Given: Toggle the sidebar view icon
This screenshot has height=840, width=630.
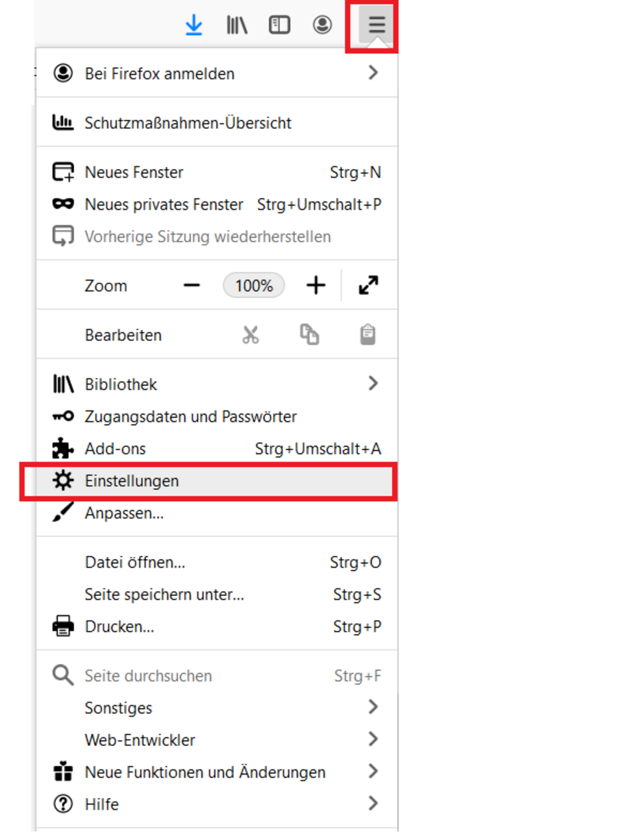Looking at the screenshot, I should [279, 25].
